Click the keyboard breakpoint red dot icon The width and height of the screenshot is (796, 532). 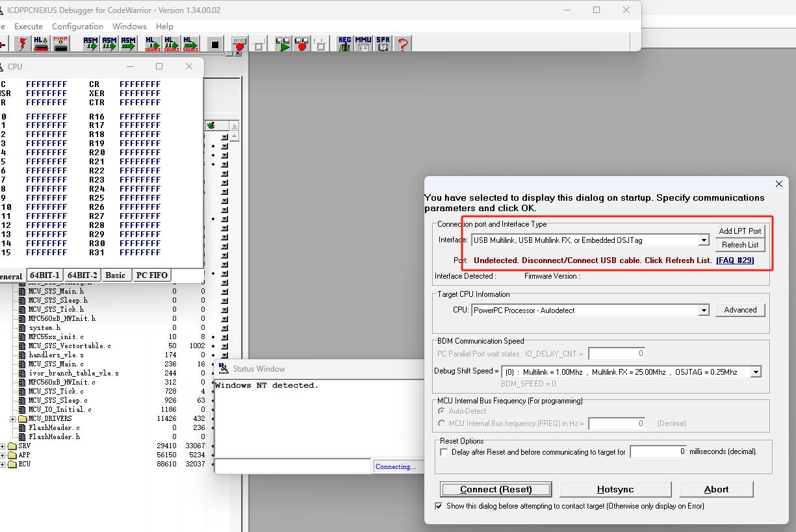click(239, 44)
